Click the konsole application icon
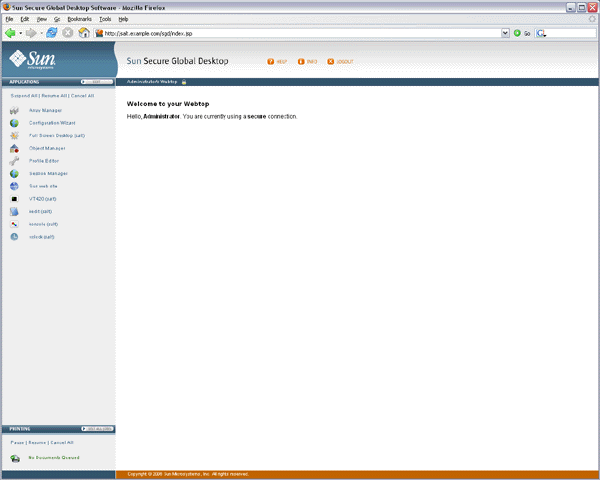This screenshot has width=600, height=480. 14,224
